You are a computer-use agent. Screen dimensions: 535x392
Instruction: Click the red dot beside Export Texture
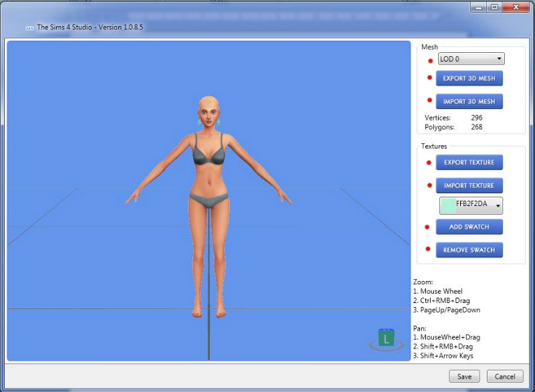[x=429, y=163]
